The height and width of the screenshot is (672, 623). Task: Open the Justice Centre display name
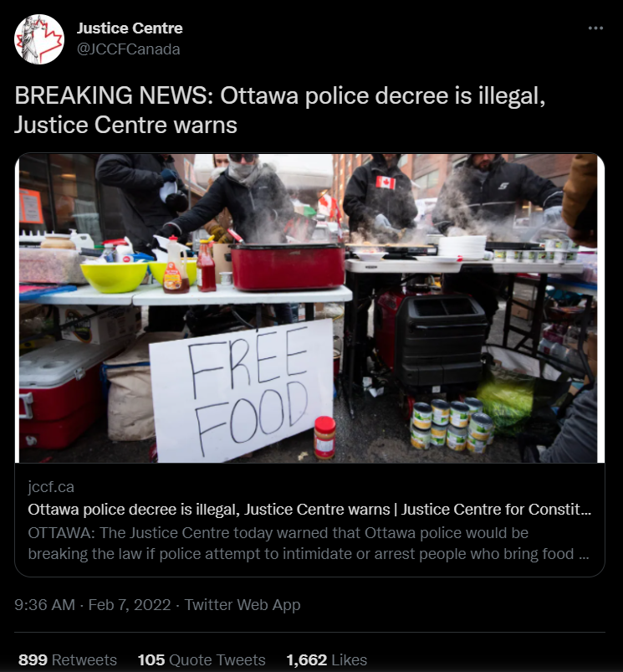pos(130,28)
